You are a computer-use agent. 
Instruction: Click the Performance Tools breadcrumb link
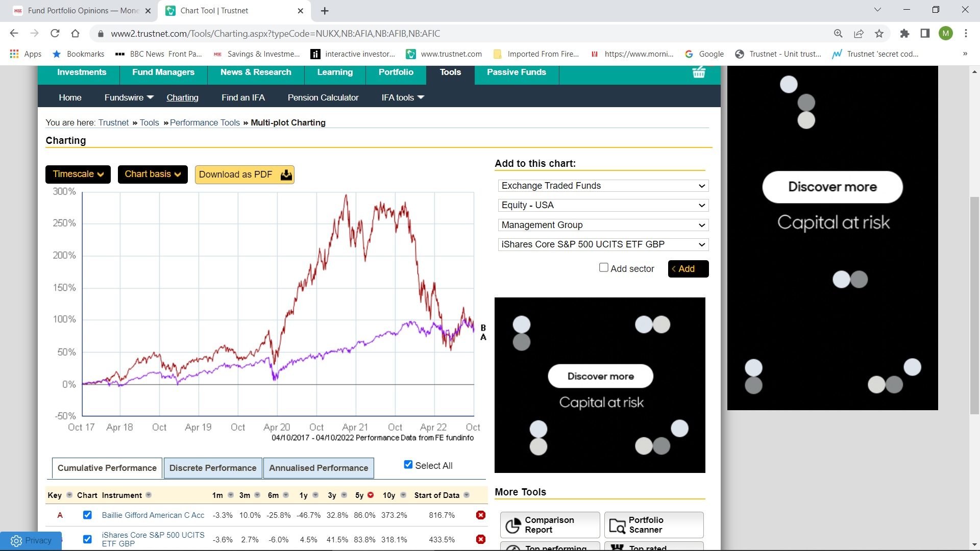[205, 122]
